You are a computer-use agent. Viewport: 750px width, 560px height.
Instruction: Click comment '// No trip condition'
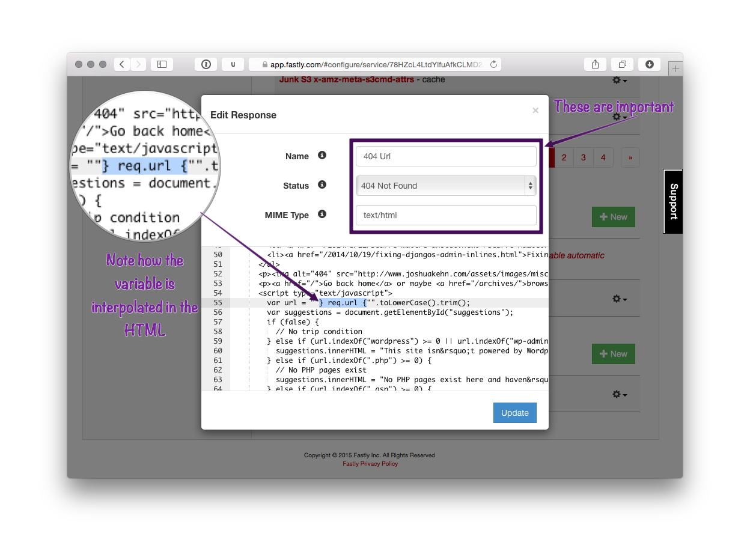tap(319, 331)
